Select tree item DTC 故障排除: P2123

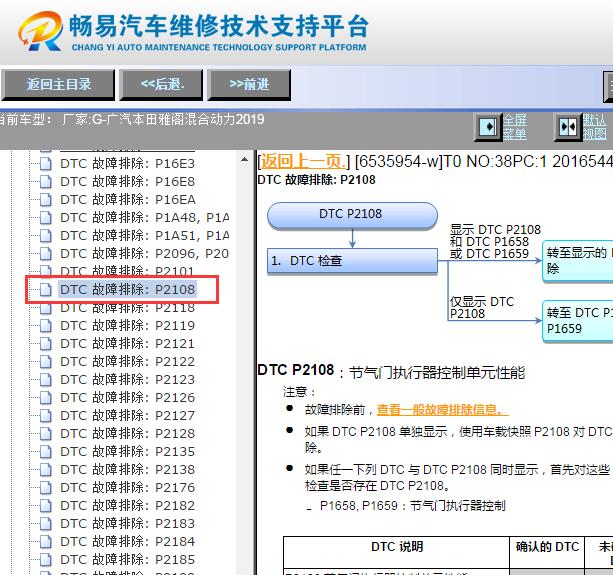pos(127,379)
